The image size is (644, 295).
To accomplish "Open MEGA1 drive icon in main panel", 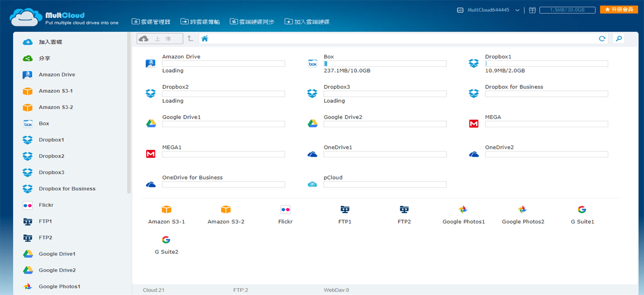I will [x=151, y=154].
